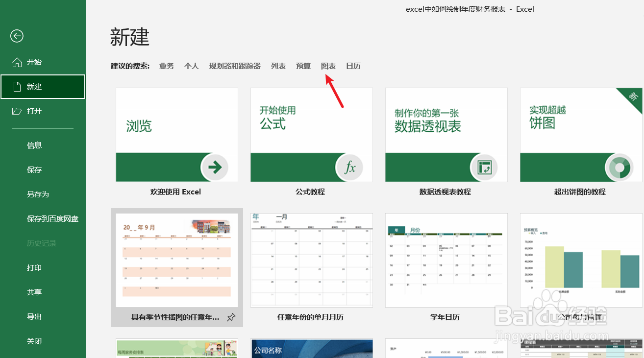644x358 pixels.
Task: Open the 学年日历 template
Action: (x=446, y=260)
